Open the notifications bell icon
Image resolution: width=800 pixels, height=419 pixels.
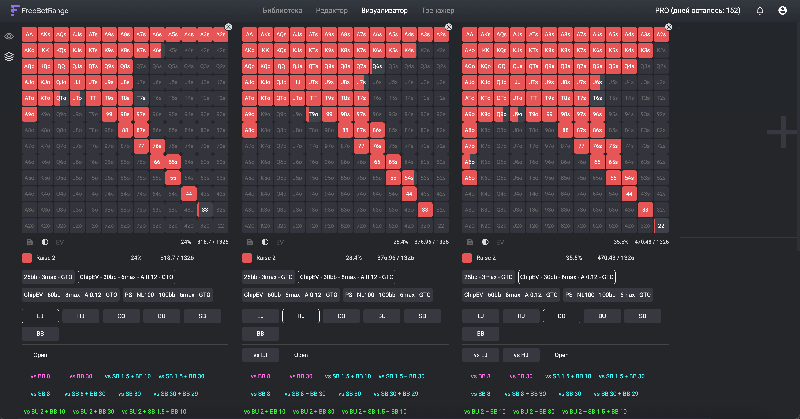coord(759,11)
